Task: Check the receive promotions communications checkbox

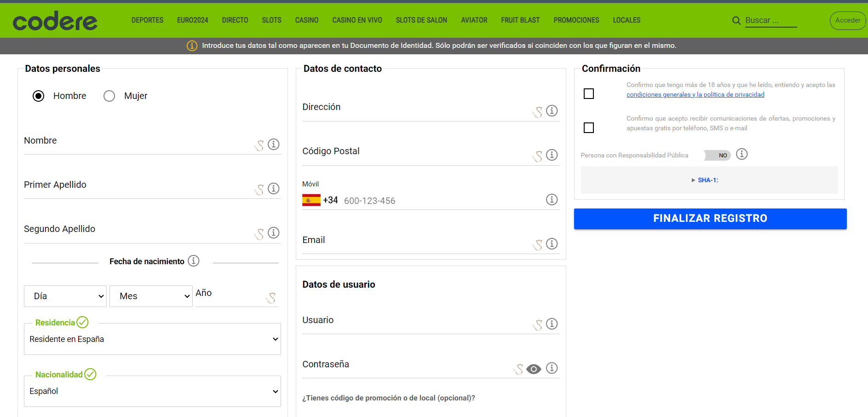Action: pos(589,127)
